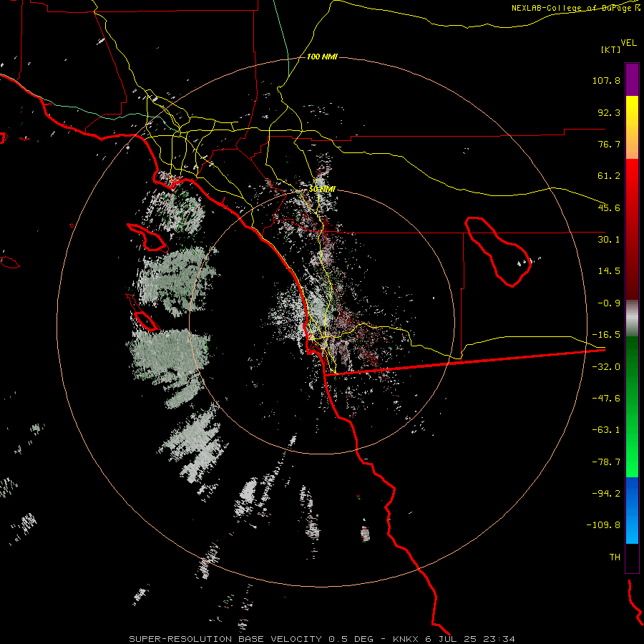The image size is (644, 644).
Task: Select the -0.9 value on velocity scale
Action: tap(609, 303)
